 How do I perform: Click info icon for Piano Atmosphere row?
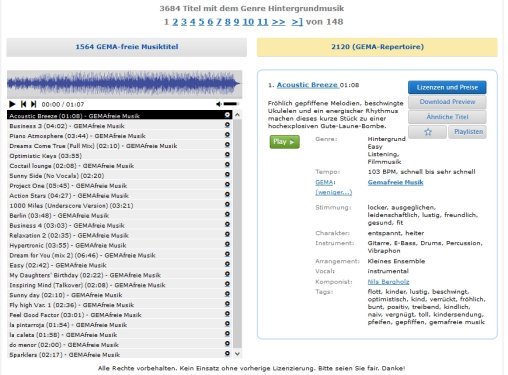[227, 135]
